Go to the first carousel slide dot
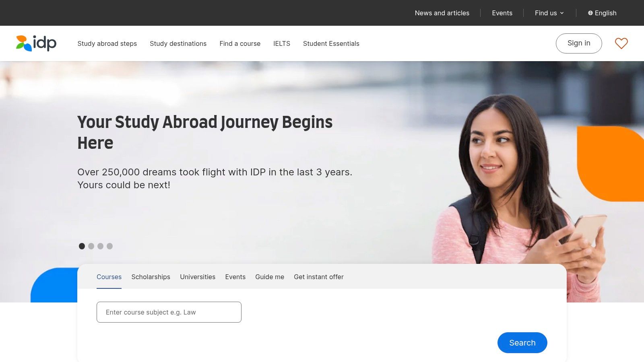 coord(82,246)
